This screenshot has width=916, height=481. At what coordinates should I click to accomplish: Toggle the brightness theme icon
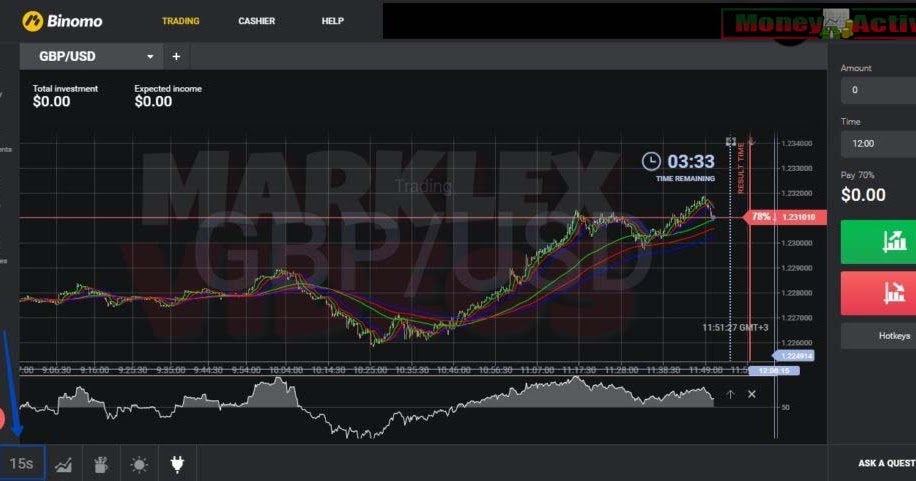[x=139, y=465]
